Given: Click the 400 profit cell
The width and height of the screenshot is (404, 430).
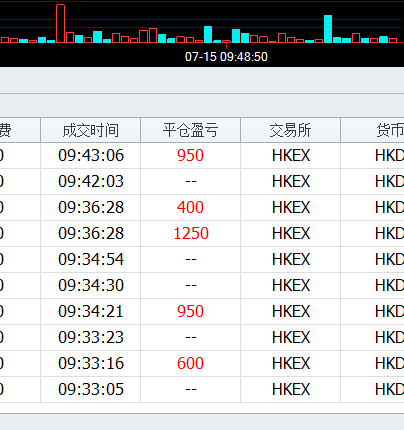Looking at the screenshot, I should click(190, 208).
